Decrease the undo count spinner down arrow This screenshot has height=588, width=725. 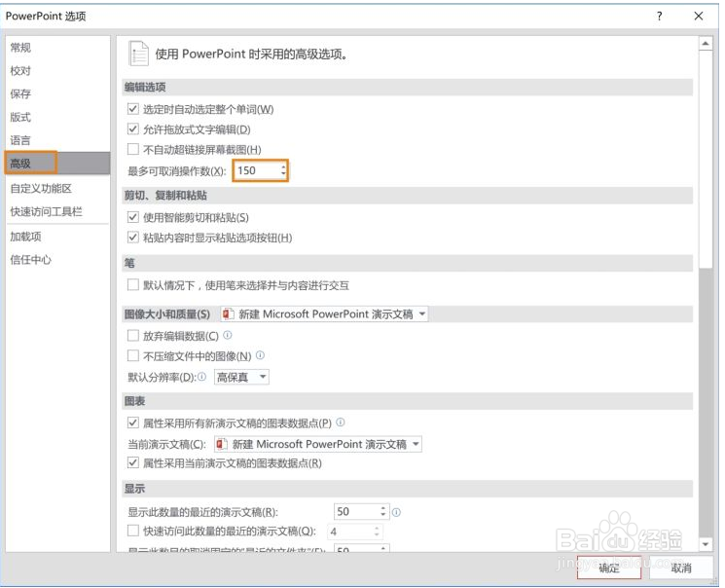(x=283, y=174)
